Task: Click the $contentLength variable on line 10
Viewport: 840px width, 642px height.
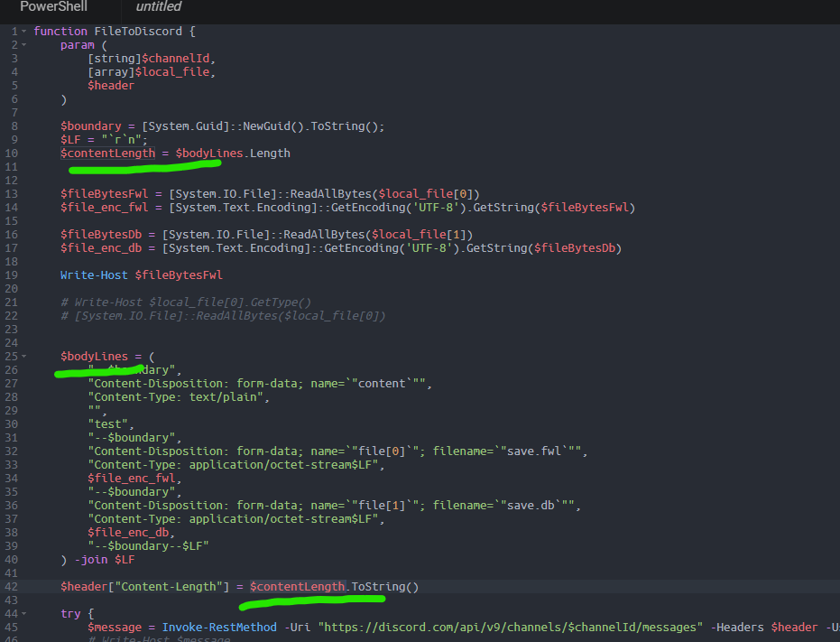Action: (x=107, y=154)
